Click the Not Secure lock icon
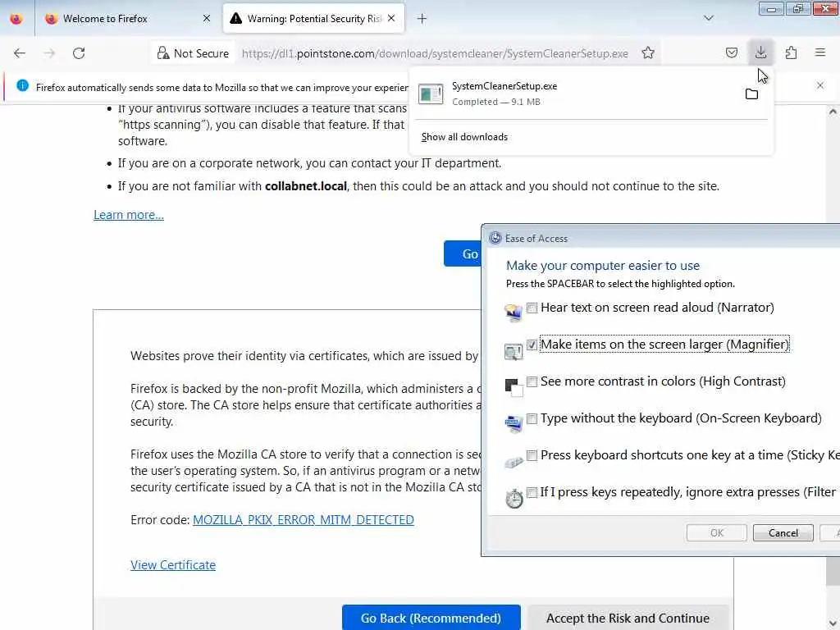The image size is (840, 630). [x=163, y=53]
